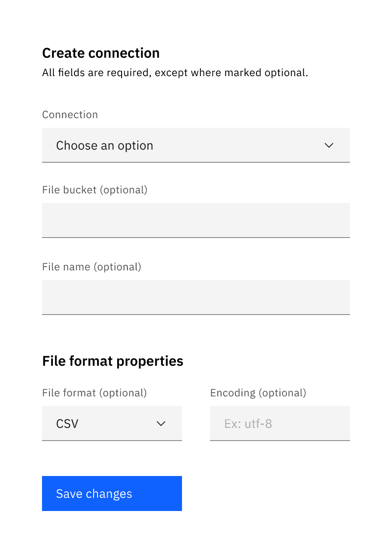392x553 pixels.
Task: Click the File bucket optional label
Action: pyautogui.click(x=94, y=190)
